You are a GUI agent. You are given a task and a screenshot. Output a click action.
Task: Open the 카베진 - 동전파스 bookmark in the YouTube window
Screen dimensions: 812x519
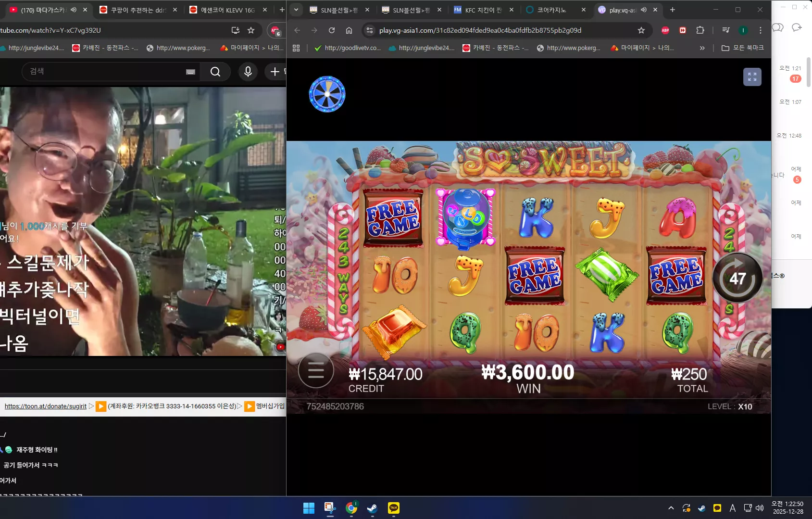coord(105,48)
